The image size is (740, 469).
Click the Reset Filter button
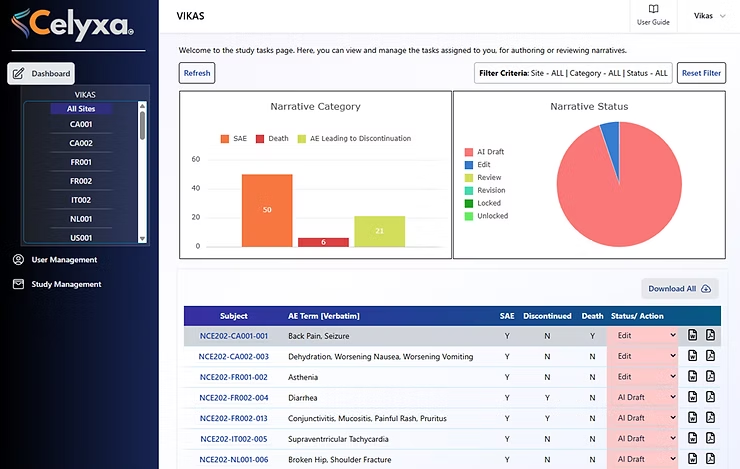(701, 73)
